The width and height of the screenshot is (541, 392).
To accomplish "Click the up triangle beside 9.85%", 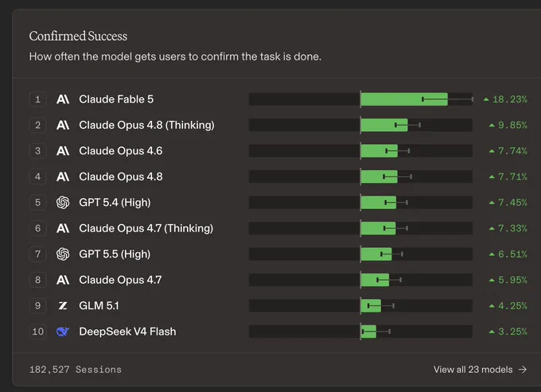I will click(x=492, y=125).
